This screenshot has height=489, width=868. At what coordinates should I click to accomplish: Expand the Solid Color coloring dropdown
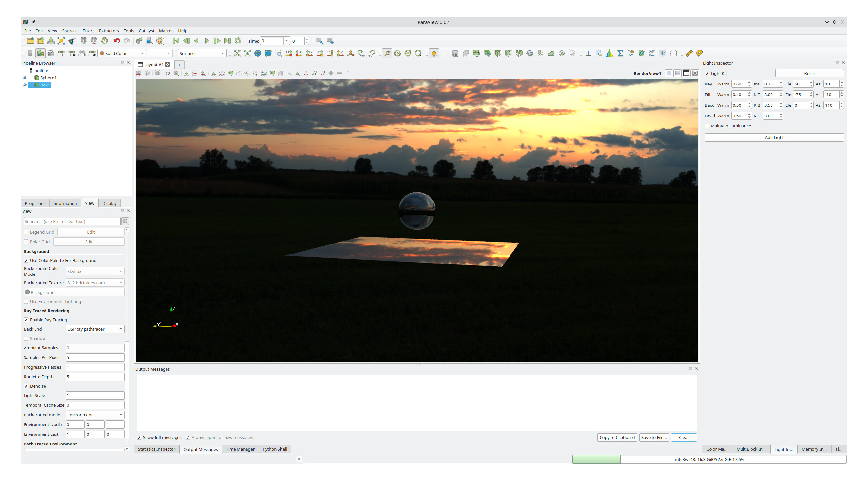click(x=122, y=53)
